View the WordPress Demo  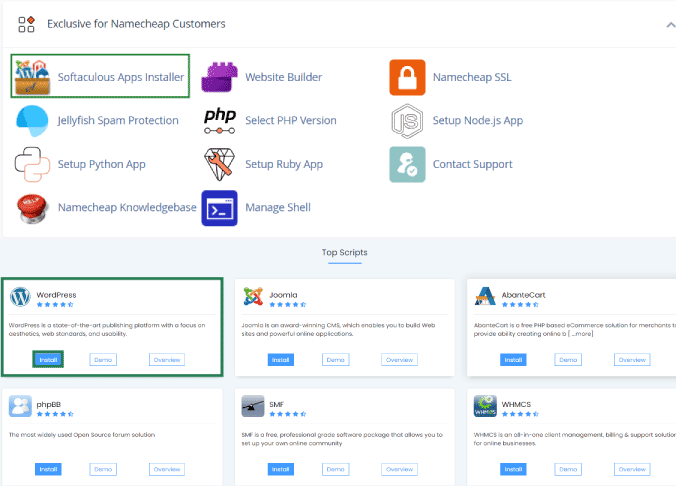tap(103, 360)
